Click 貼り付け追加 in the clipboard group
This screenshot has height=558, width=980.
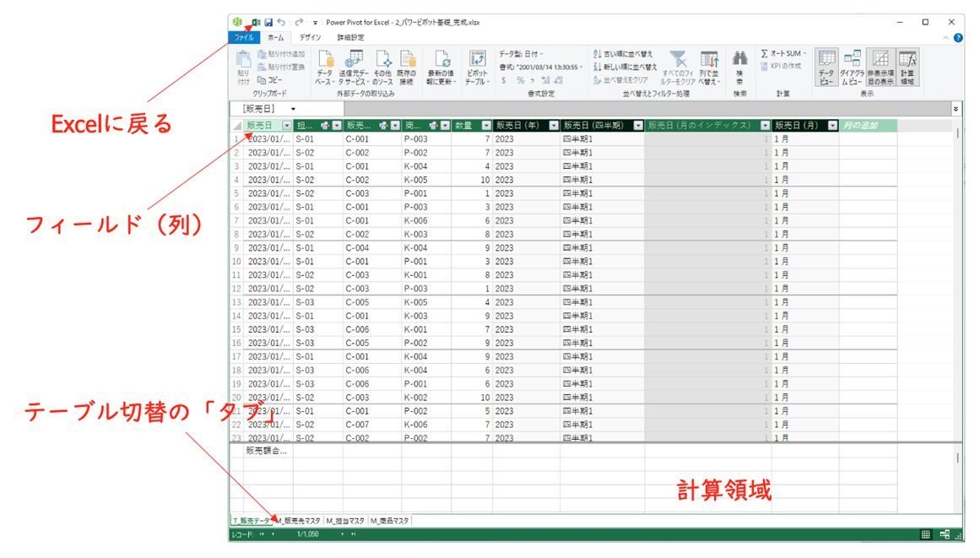(x=281, y=54)
